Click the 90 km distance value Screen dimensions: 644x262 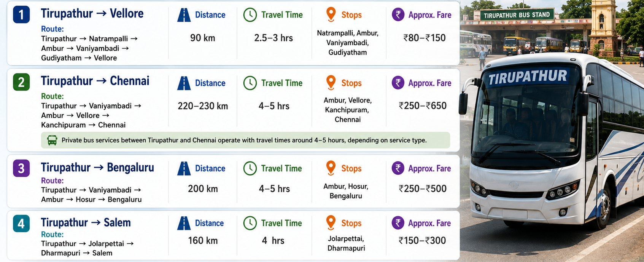click(x=203, y=38)
